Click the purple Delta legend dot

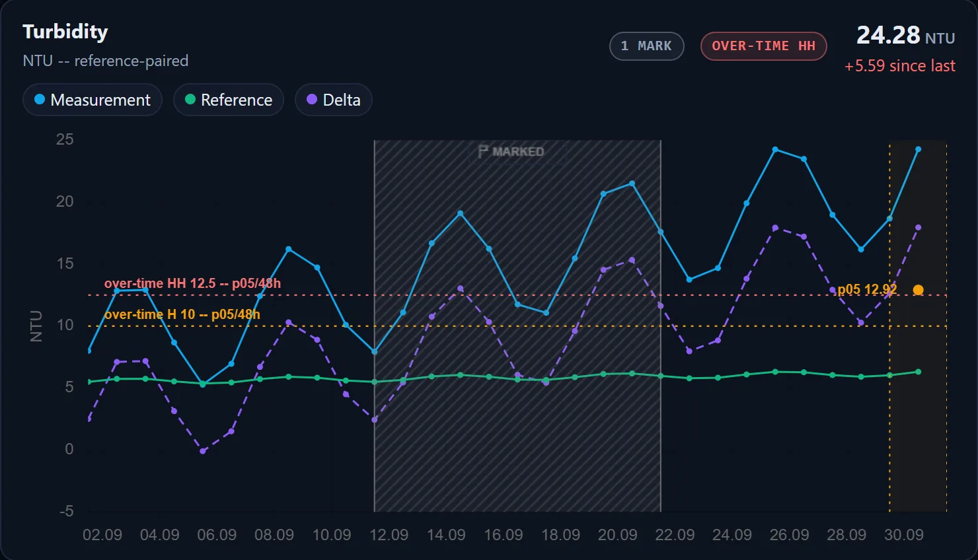312,99
